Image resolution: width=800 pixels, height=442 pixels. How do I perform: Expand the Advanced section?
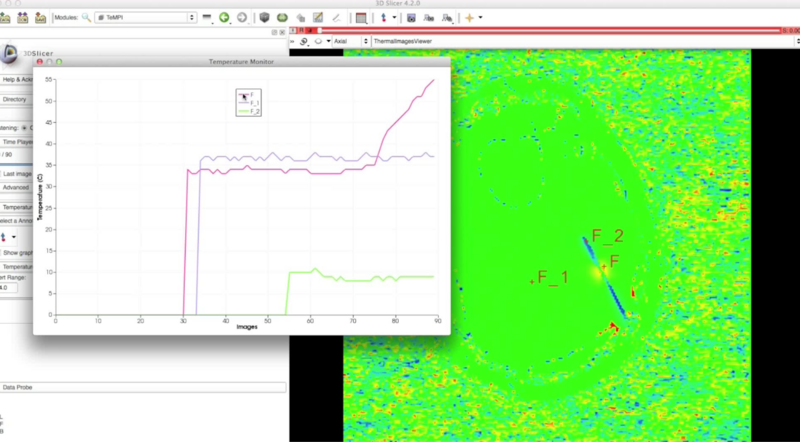pos(16,187)
